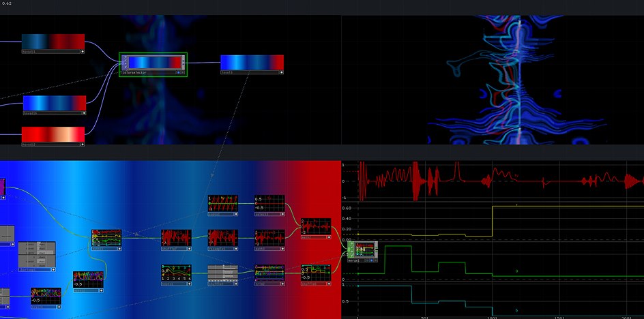The width and height of the screenshot is (644, 319).
Task: Select the merge1 CHOP node
Action: tap(363, 252)
